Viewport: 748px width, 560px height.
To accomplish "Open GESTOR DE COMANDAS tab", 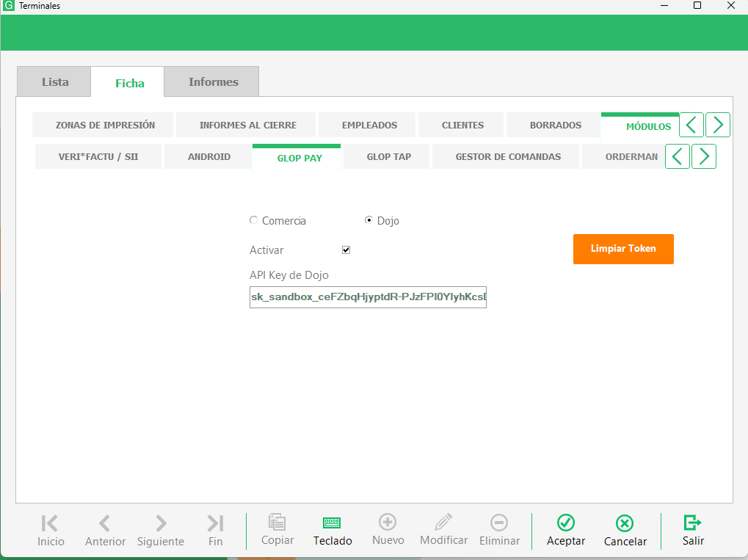I will tap(506, 156).
